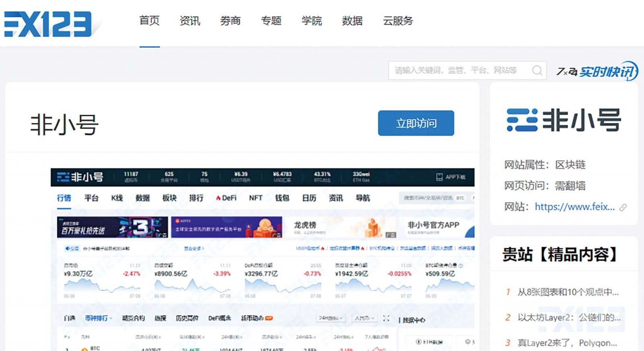The width and height of the screenshot is (644, 351).
Task: Open the 学院 section
Action: (312, 21)
